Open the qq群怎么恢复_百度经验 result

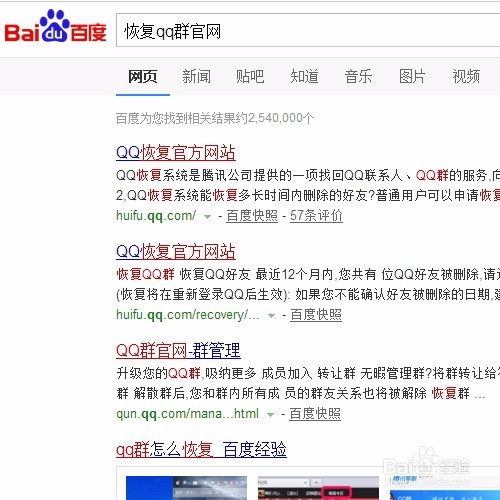201,450
